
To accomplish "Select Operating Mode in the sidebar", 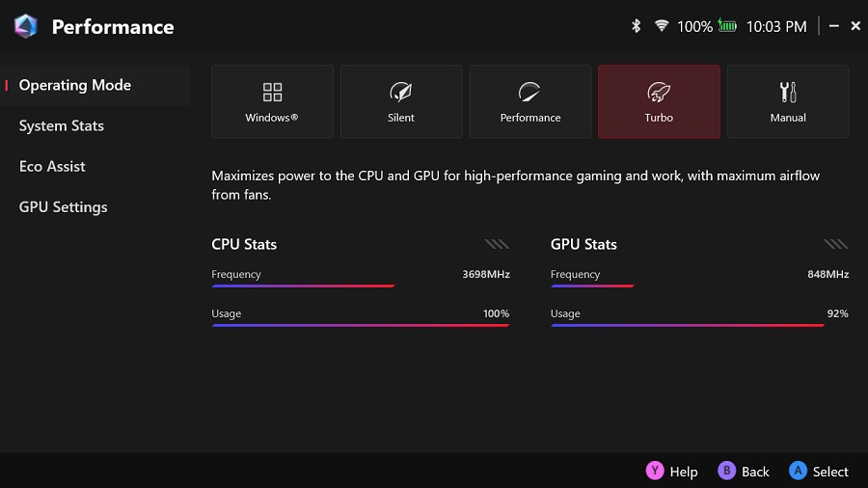I will 75,86.
